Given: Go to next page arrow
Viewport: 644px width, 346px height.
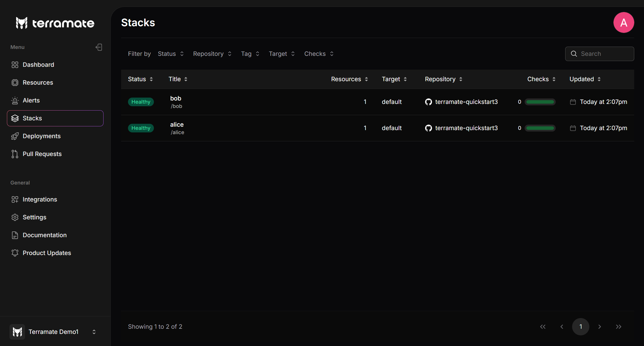Looking at the screenshot, I should click(600, 327).
